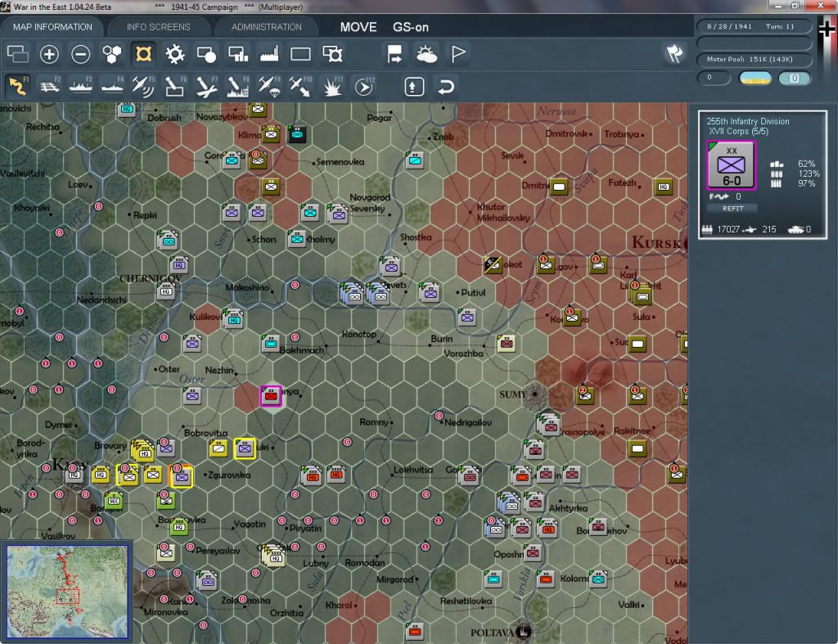Screen dimensions: 838x644
Task: Click the sun and cloud weather icon
Action: tap(426, 54)
